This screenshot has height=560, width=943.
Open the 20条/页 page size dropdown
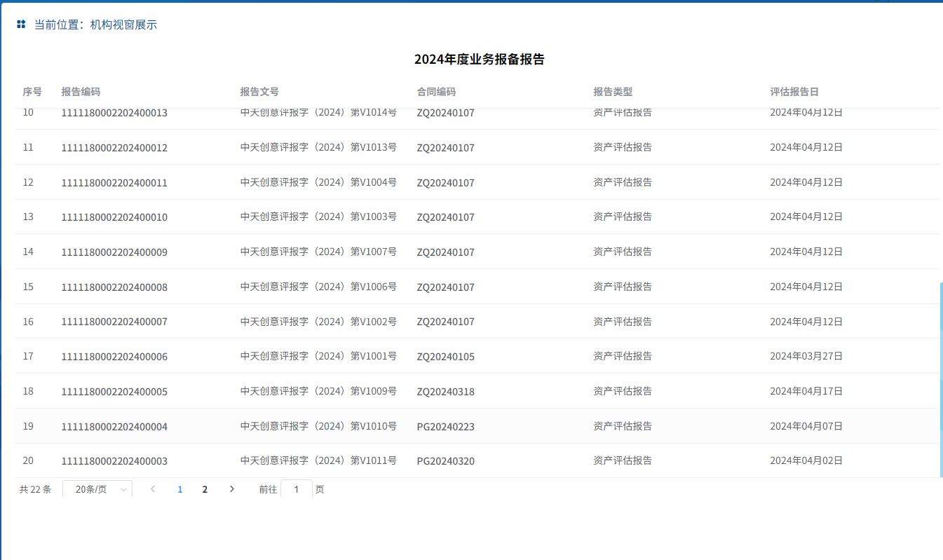(x=97, y=489)
